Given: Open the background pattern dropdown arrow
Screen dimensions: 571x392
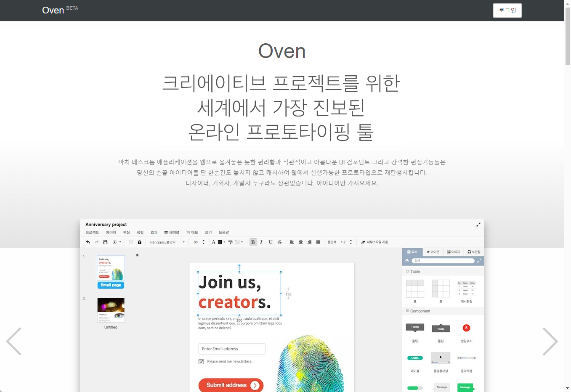Looking at the screenshot, I should tap(242, 242).
